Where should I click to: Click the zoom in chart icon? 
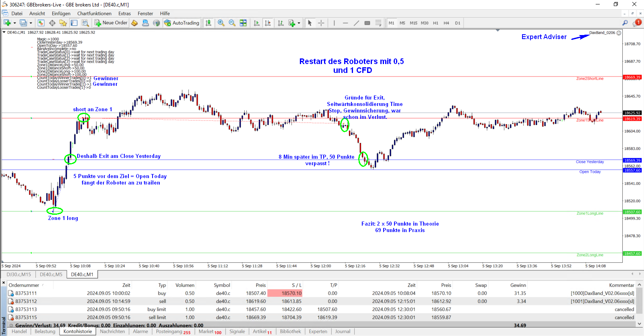coord(221,23)
